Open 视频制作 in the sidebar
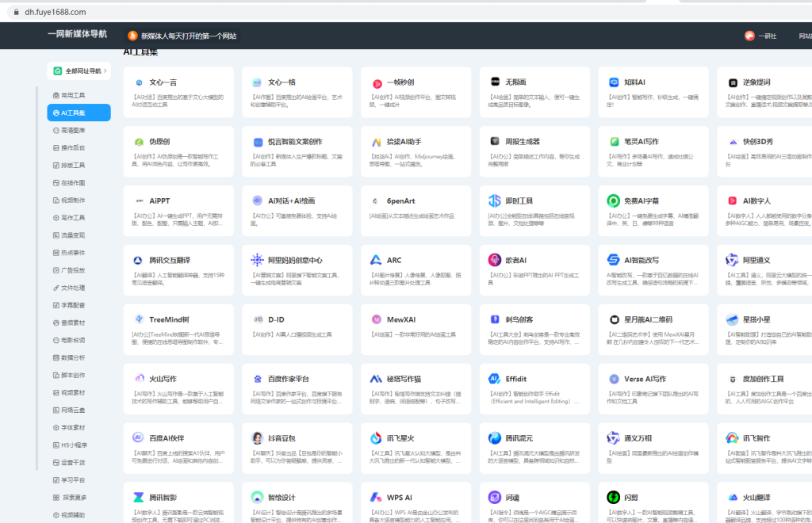Image resolution: width=812 pixels, height=523 pixels. (73, 200)
